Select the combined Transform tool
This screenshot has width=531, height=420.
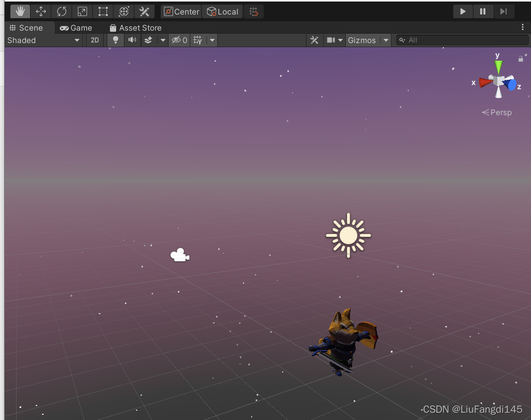(124, 11)
